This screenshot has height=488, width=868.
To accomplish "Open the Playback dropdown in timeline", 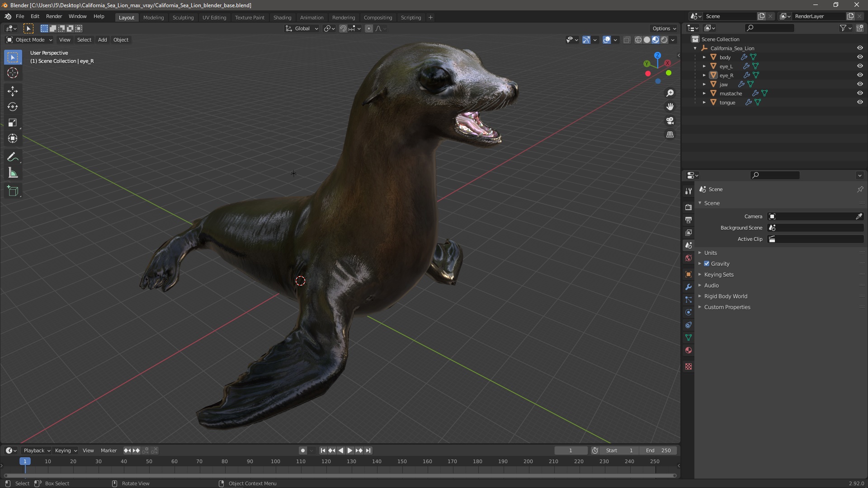I will click(36, 450).
